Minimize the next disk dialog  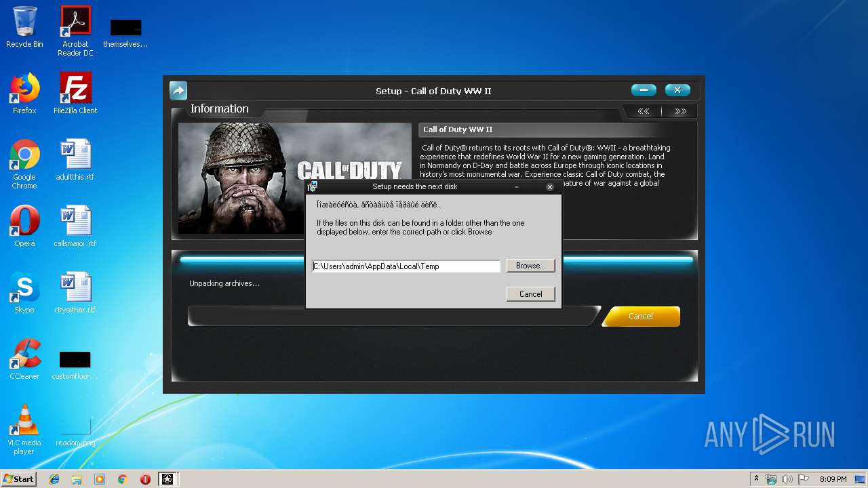click(x=517, y=187)
